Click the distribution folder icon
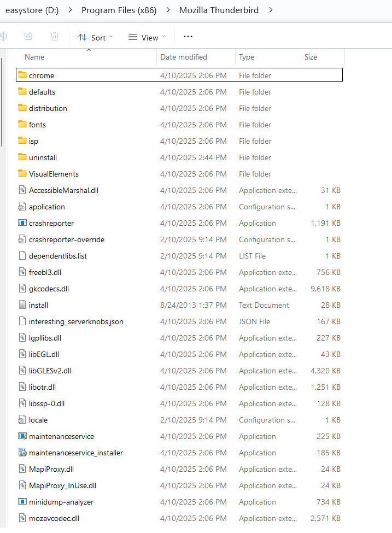Viewport: 392px width, 533px height. click(x=22, y=108)
